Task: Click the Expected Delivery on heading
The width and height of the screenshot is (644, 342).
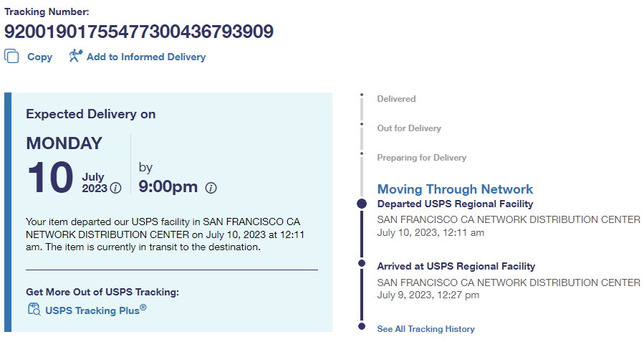Action: pos(91,114)
